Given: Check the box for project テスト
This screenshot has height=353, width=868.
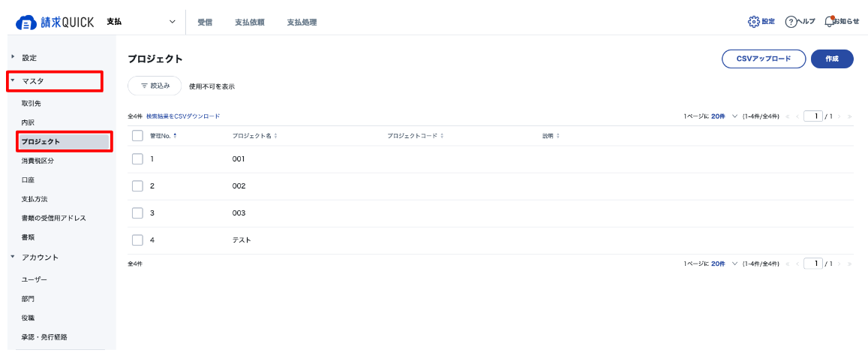Looking at the screenshot, I should point(138,240).
